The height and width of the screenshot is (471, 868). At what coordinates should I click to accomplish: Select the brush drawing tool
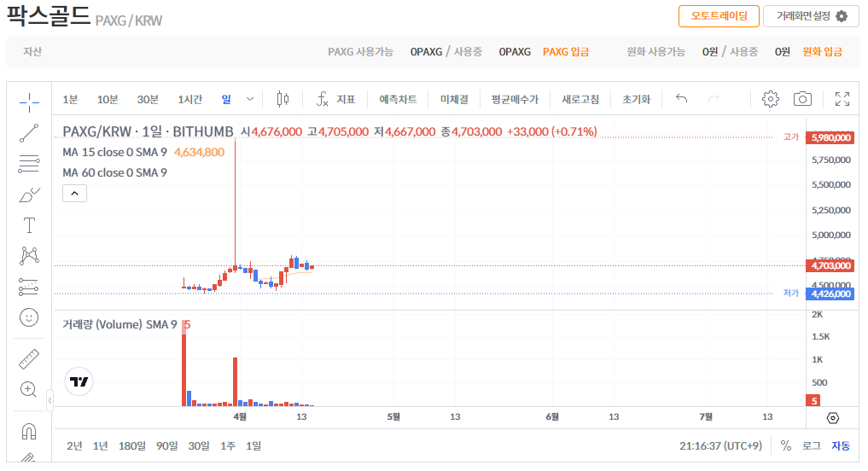click(29, 195)
